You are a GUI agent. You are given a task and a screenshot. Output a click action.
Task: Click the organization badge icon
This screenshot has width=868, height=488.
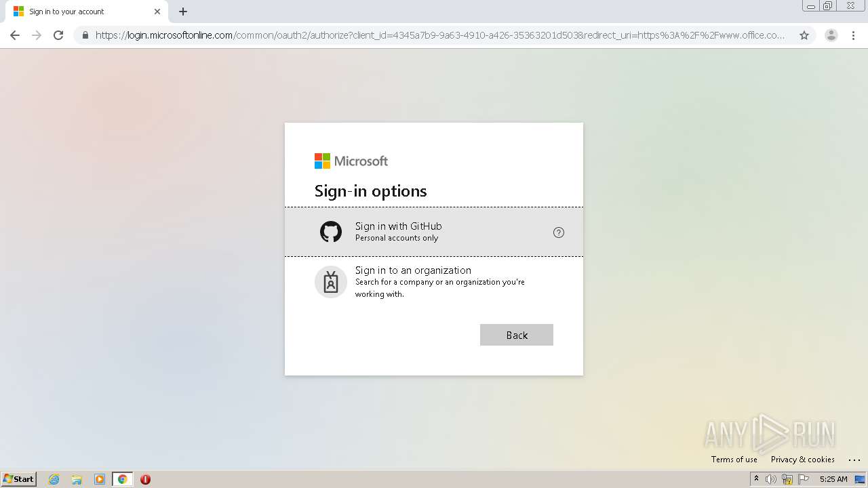(x=331, y=281)
